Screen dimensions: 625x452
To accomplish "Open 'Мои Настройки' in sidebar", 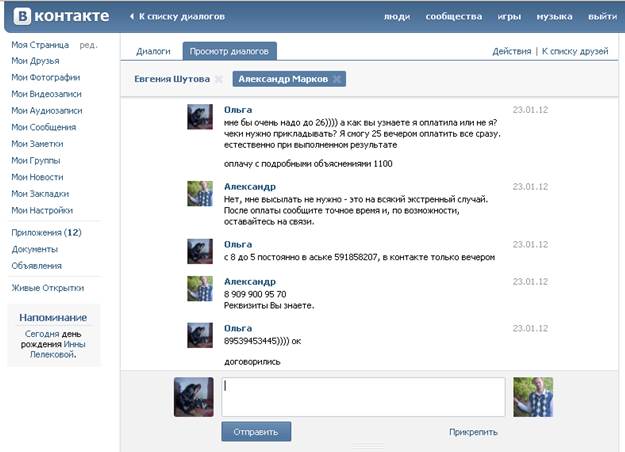I will tap(42, 210).
